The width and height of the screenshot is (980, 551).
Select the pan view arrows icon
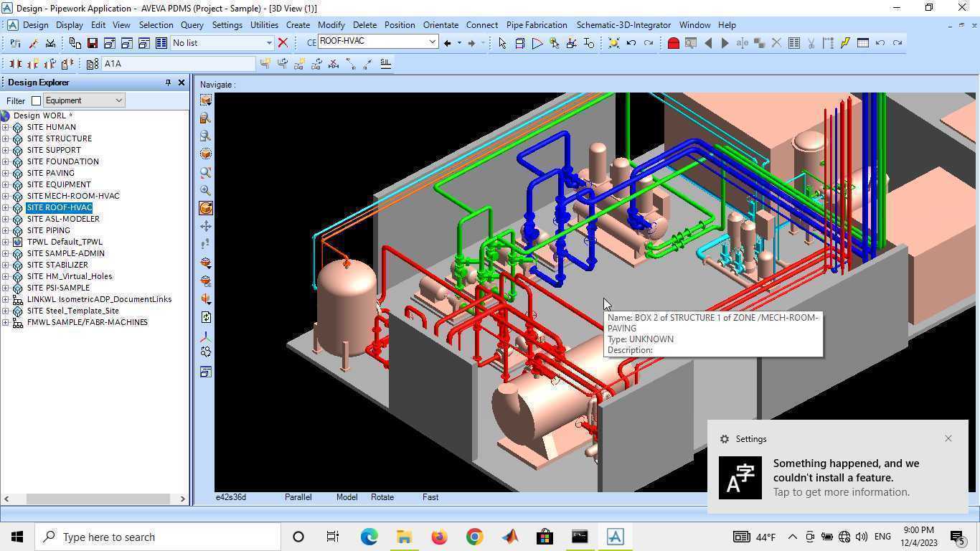click(x=206, y=226)
